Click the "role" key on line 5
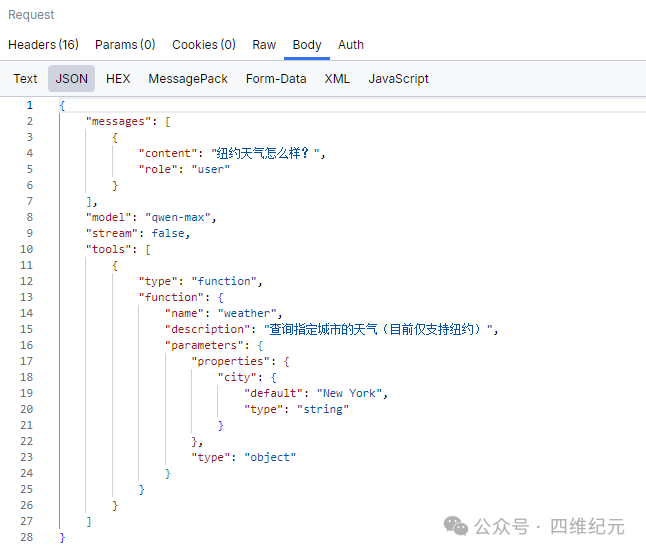This screenshot has height=553, width=646. coord(158,169)
